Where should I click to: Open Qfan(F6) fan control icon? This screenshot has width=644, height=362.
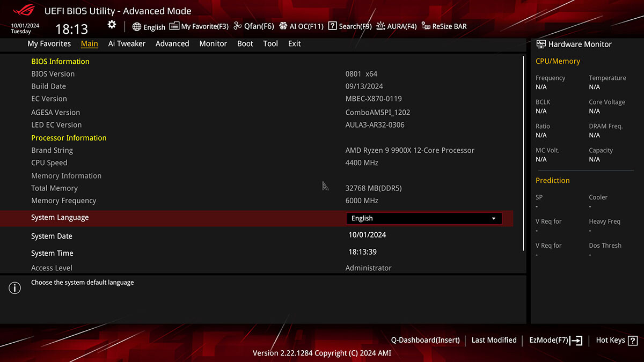click(238, 26)
